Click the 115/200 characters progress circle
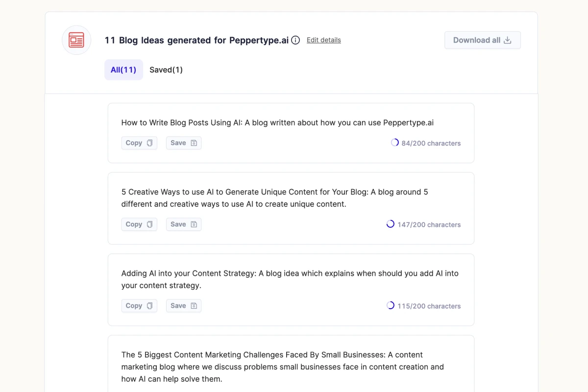The image size is (588, 392). tap(391, 305)
